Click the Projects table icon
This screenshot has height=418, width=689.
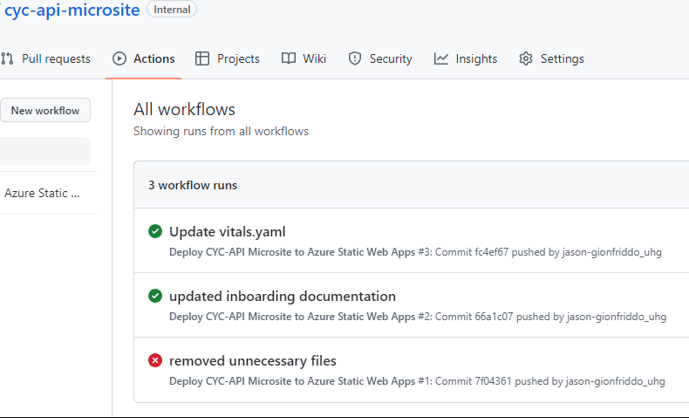point(202,59)
